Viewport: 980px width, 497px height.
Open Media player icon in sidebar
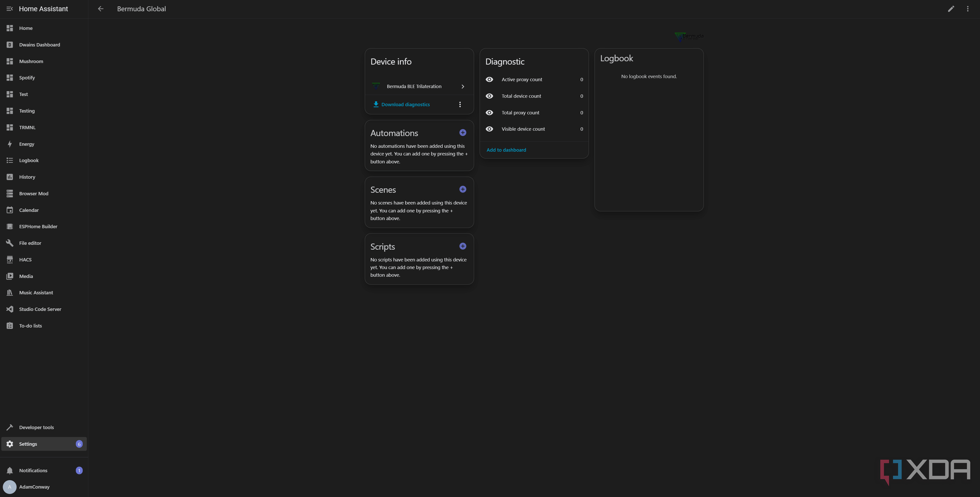[x=10, y=276]
